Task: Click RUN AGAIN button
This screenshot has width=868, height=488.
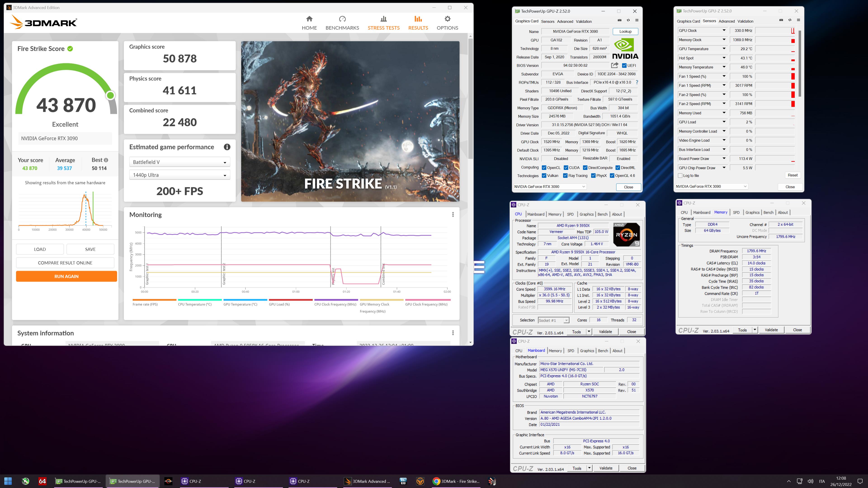Action: (66, 276)
